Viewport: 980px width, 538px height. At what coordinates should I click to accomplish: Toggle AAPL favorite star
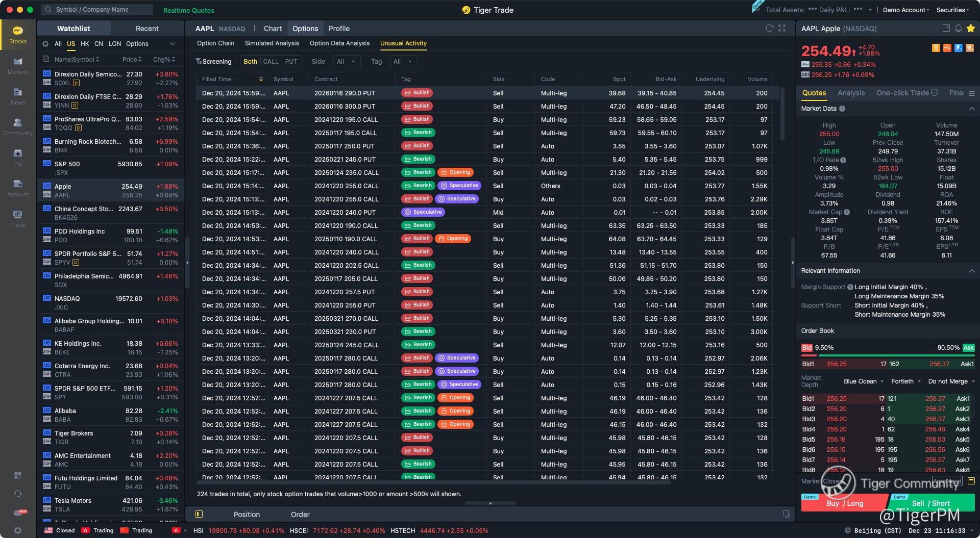point(970,29)
